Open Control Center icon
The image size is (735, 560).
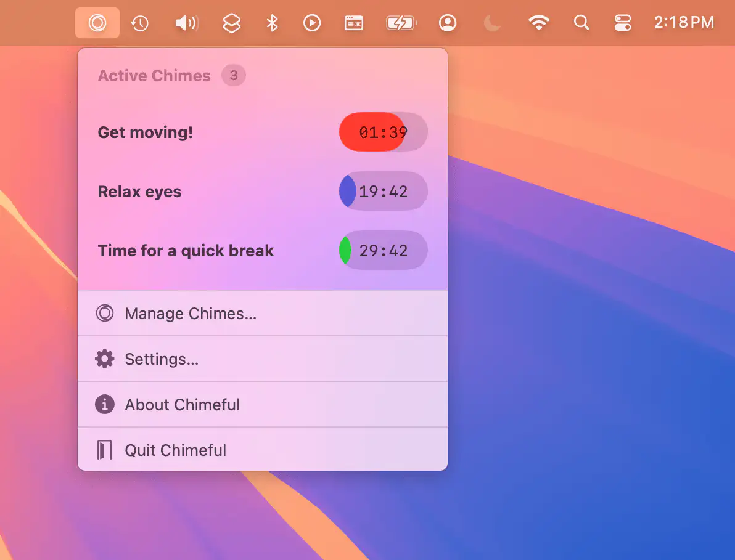(623, 23)
